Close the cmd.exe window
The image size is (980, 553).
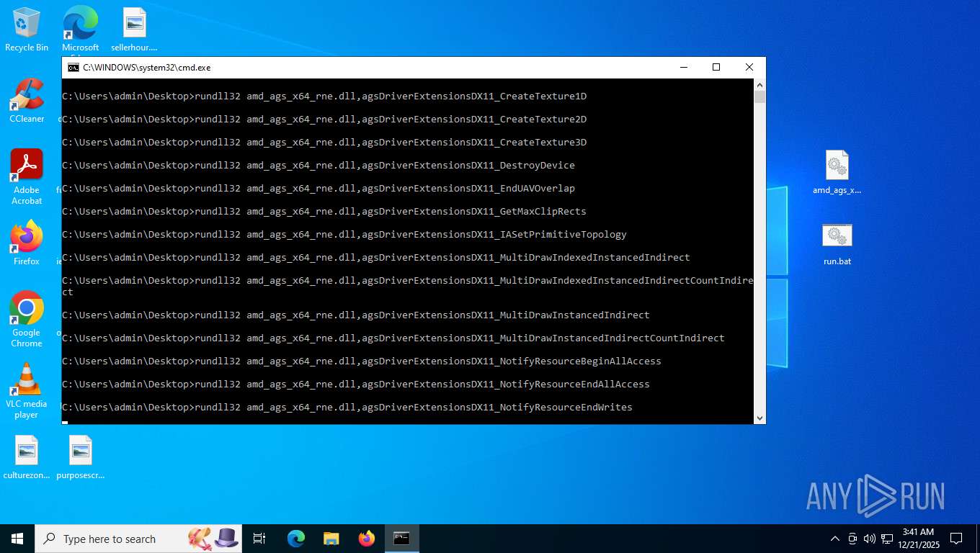[x=749, y=68]
